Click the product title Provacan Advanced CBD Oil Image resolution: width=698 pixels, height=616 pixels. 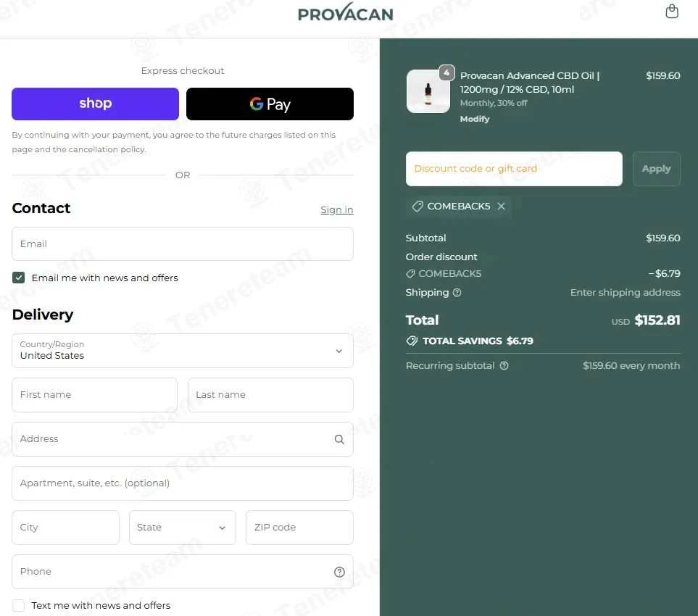click(530, 83)
